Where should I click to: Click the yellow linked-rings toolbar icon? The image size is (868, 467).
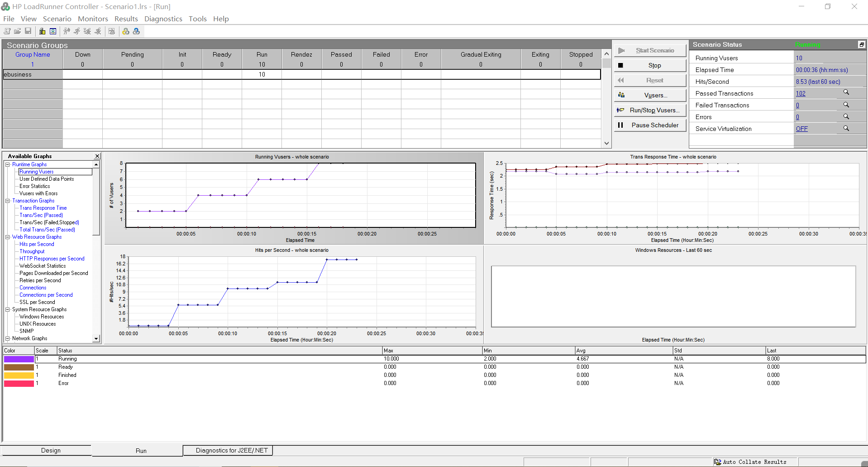(x=126, y=31)
